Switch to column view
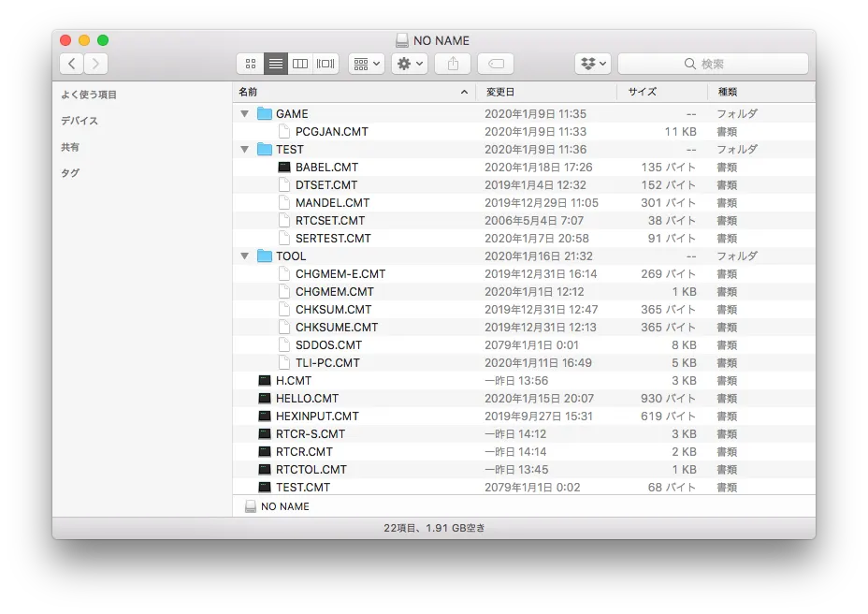This screenshot has height=614, width=868. click(300, 64)
